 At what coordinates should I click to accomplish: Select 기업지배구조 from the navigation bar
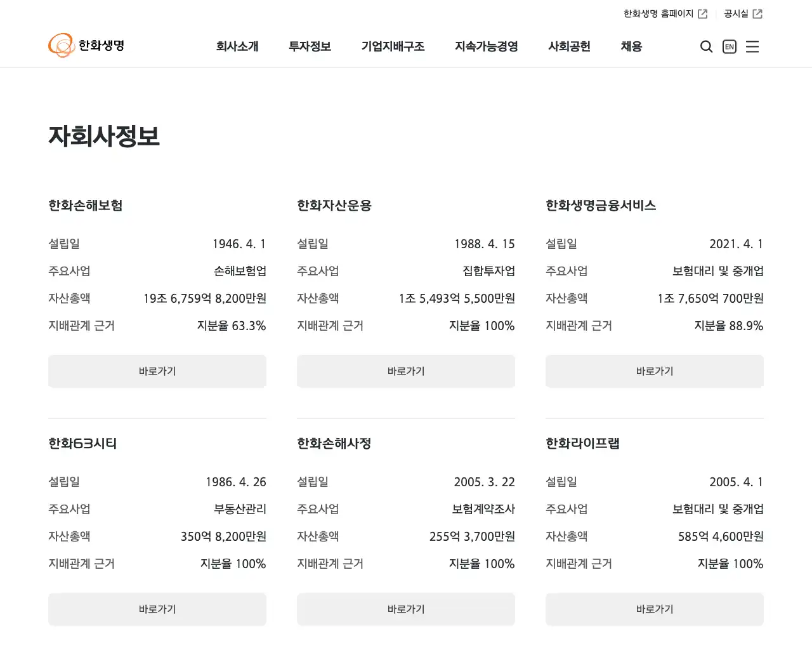[x=393, y=46]
